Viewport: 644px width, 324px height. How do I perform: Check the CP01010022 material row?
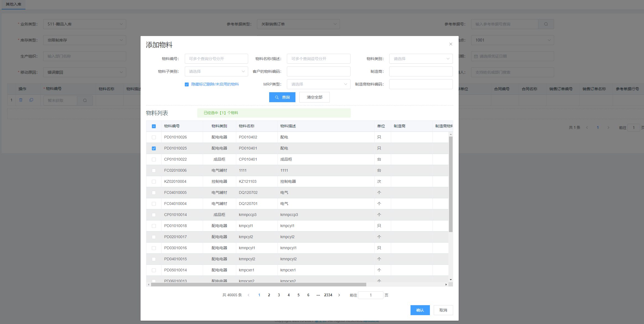tap(154, 160)
